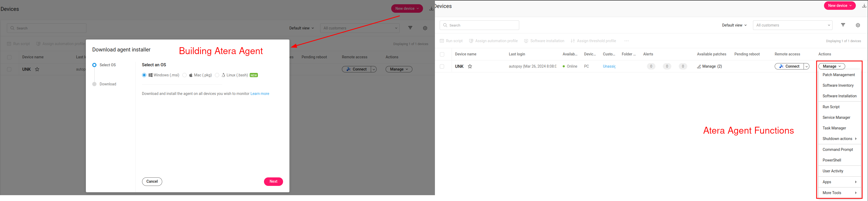Open Default view dropdown in the right panel
The width and height of the screenshot is (868, 201).
pos(734,25)
